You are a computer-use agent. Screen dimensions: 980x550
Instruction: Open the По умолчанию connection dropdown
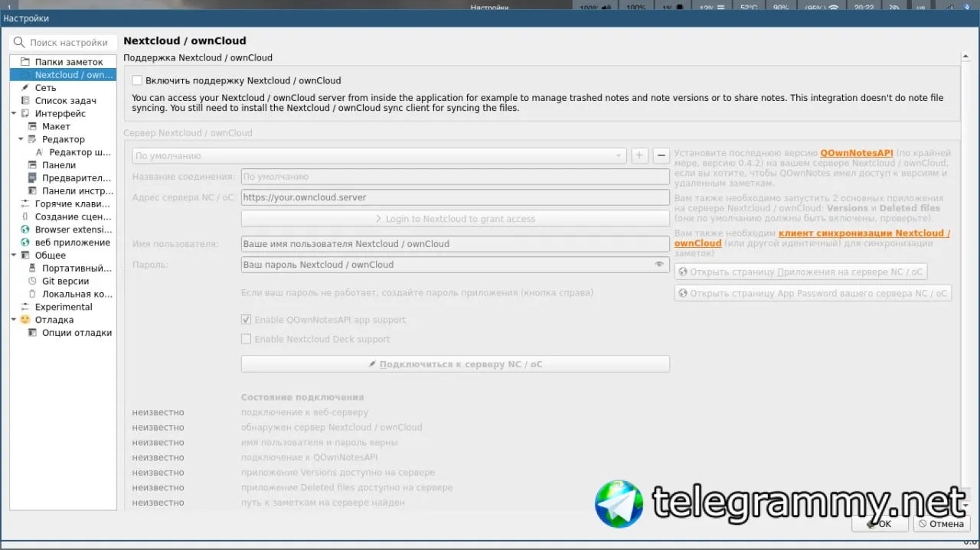click(x=380, y=155)
